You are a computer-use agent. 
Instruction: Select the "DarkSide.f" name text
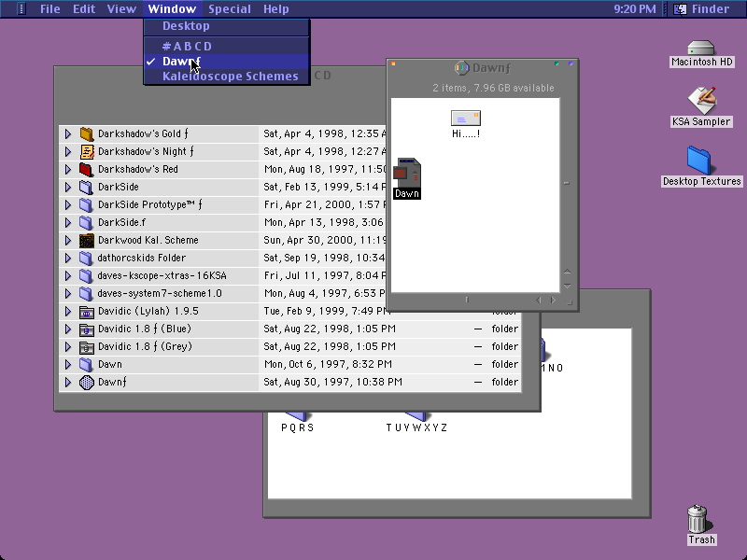[x=122, y=222]
